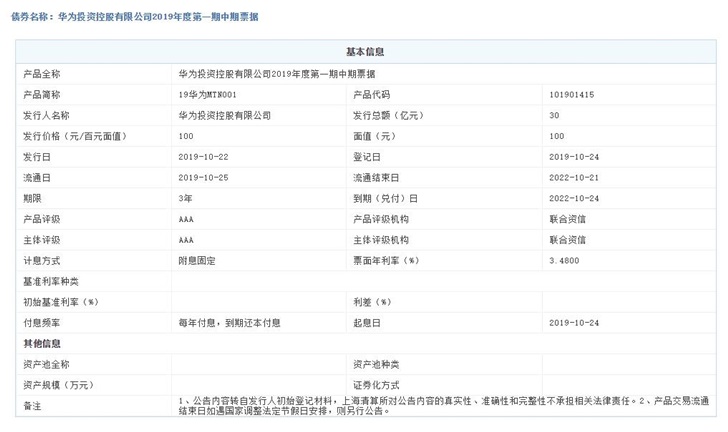Click the bond name title 华为投资控股有限公司2019年度第一期中期票据
This screenshot has height=432, width=728.
(158, 17)
